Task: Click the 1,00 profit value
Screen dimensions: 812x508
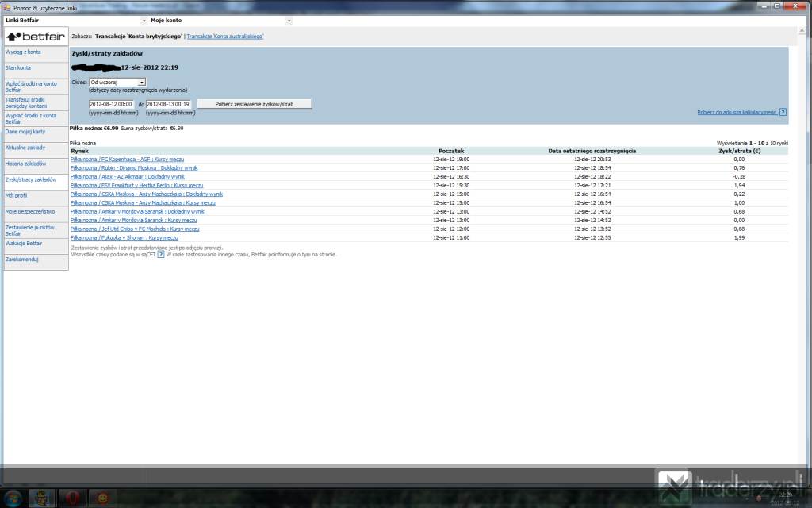Action: [x=739, y=202]
